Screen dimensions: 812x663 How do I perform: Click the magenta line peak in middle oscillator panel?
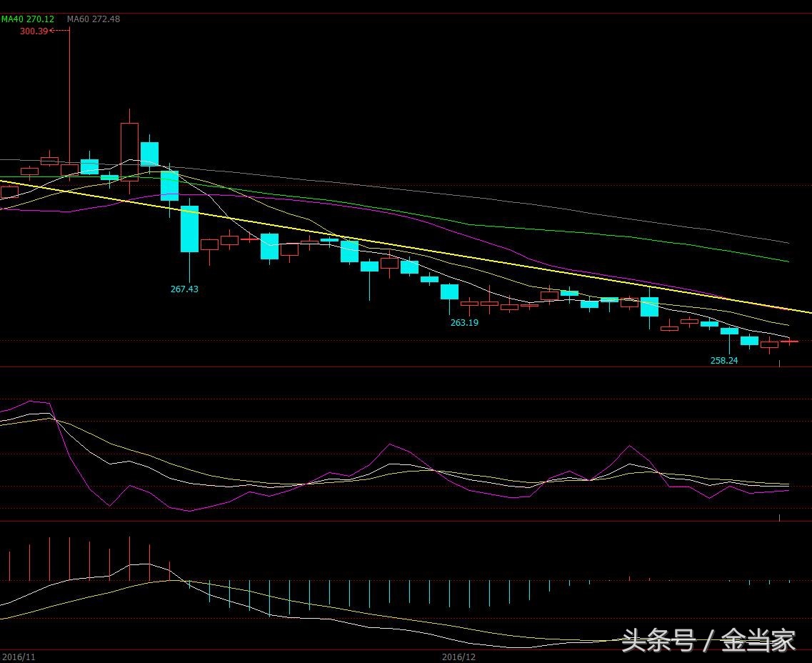391,444
